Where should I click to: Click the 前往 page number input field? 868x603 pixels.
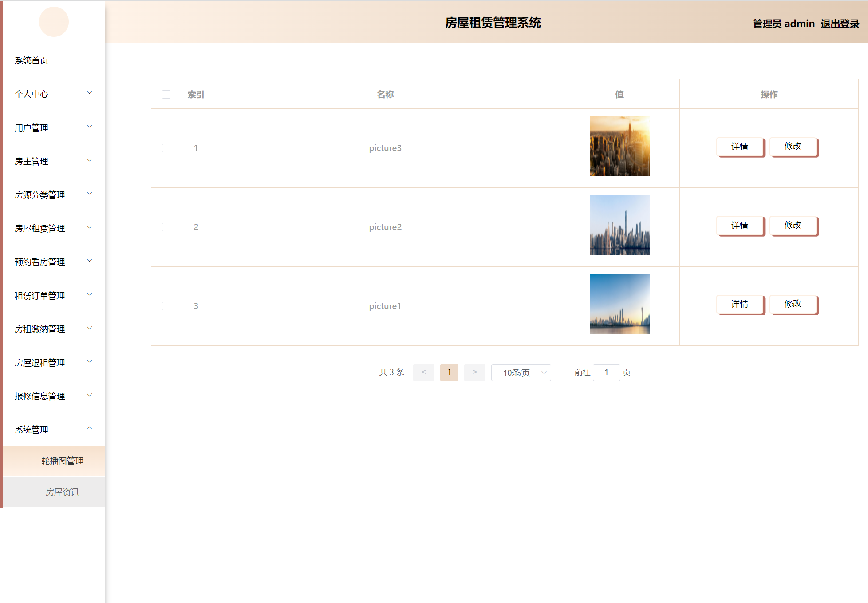pyautogui.click(x=606, y=373)
